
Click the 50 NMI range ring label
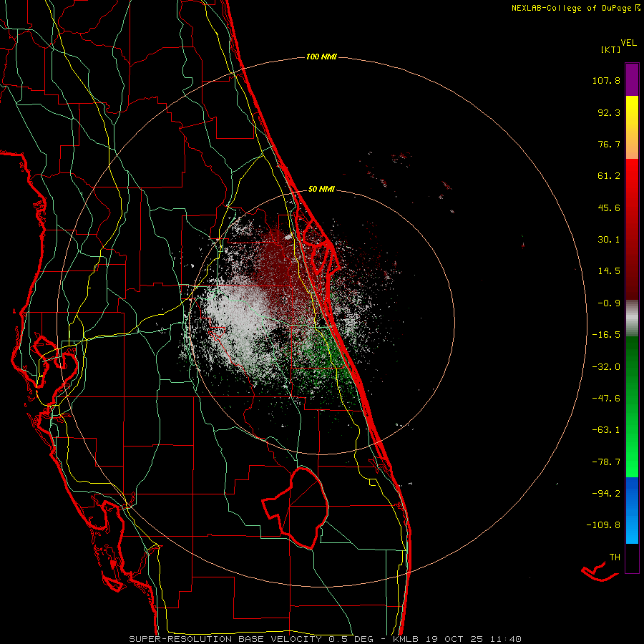pyautogui.click(x=321, y=189)
